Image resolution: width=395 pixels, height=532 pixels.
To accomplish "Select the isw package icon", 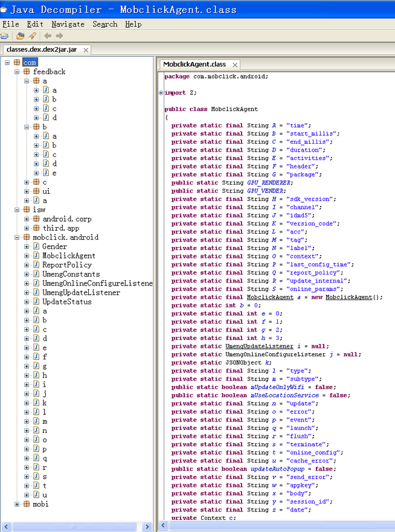I will [x=27, y=210].
